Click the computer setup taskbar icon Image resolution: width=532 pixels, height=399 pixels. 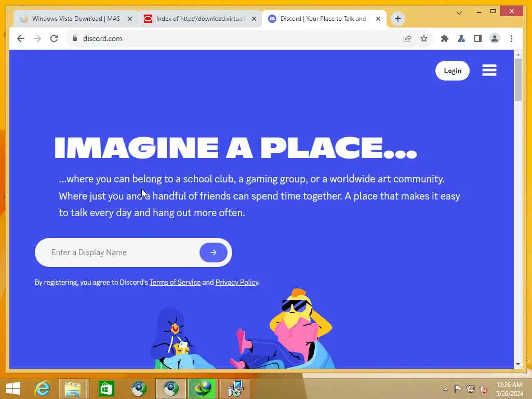coord(235,389)
